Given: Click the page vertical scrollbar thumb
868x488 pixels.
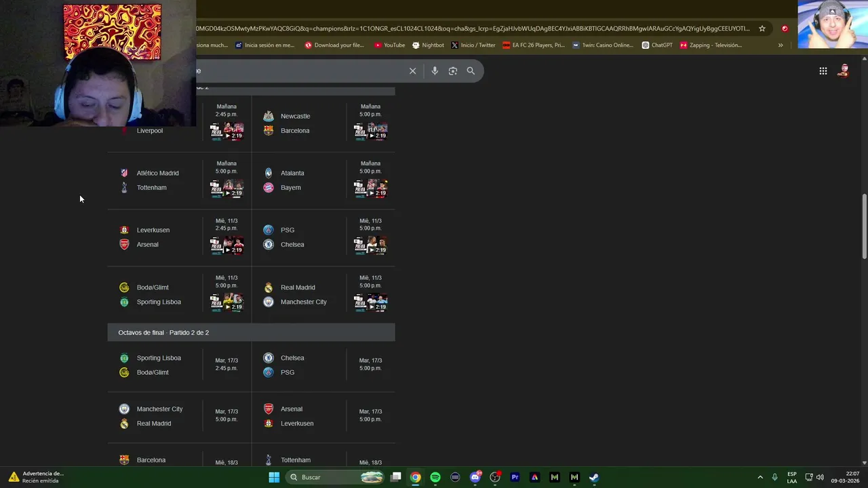Looking at the screenshot, I should tap(865, 226).
